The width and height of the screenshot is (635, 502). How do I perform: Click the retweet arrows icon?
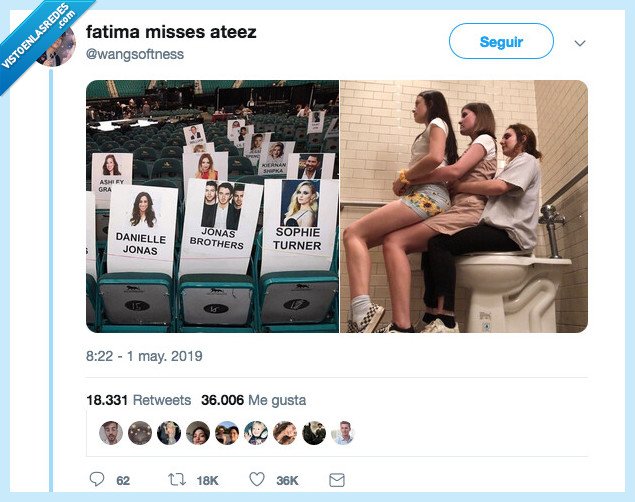[177, 480]
